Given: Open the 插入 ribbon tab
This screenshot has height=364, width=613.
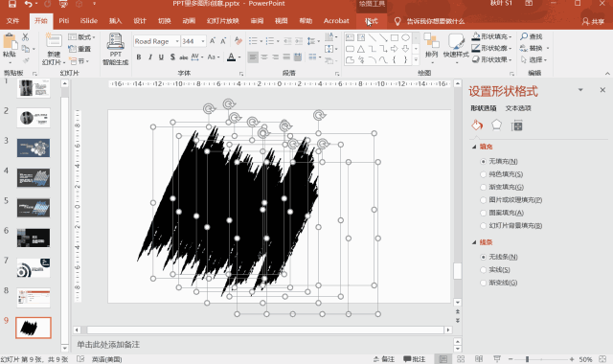Looking at the screenshot, I should (x=115, y=21).
